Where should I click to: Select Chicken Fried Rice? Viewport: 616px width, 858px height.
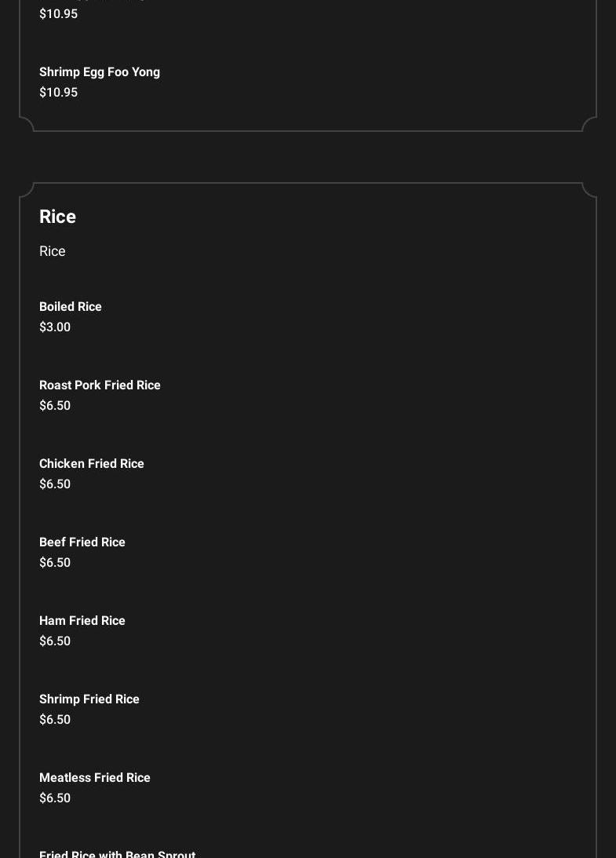(92, 464)
